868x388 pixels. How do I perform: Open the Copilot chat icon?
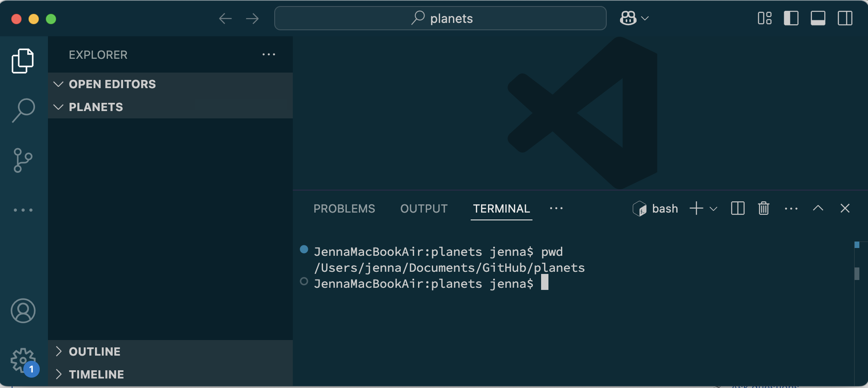[x=628, y=18]
